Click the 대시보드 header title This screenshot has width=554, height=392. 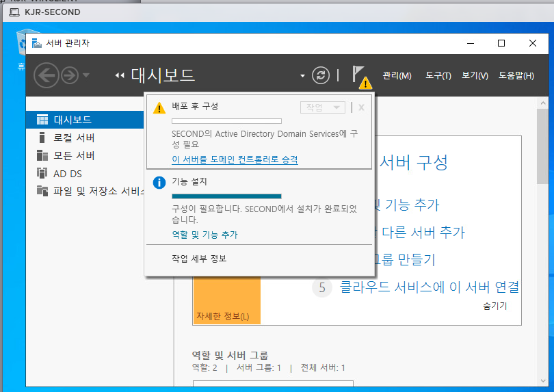[163, 75]
